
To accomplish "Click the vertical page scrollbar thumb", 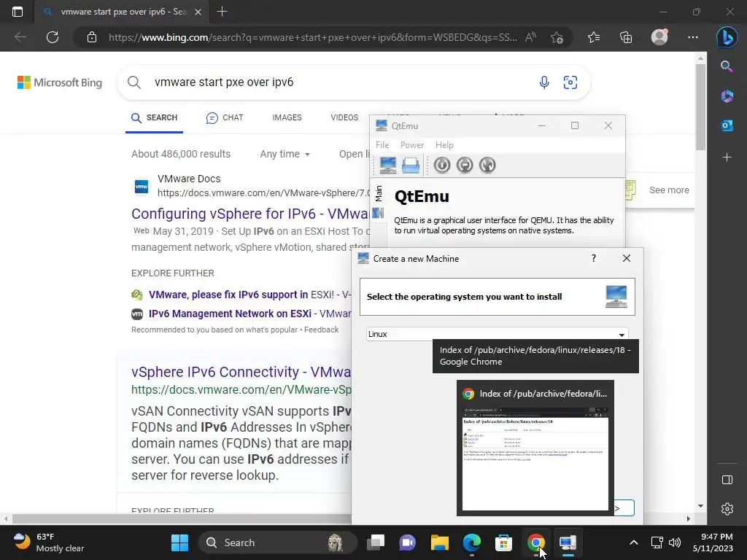I will (700, 107).
